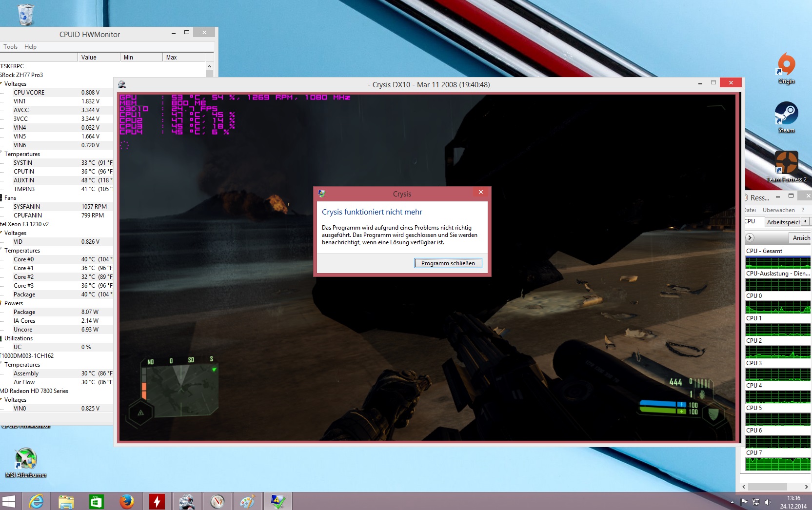
Task: Start Team Fortress 2 from the desktop
Action: (x=786, y=166)
